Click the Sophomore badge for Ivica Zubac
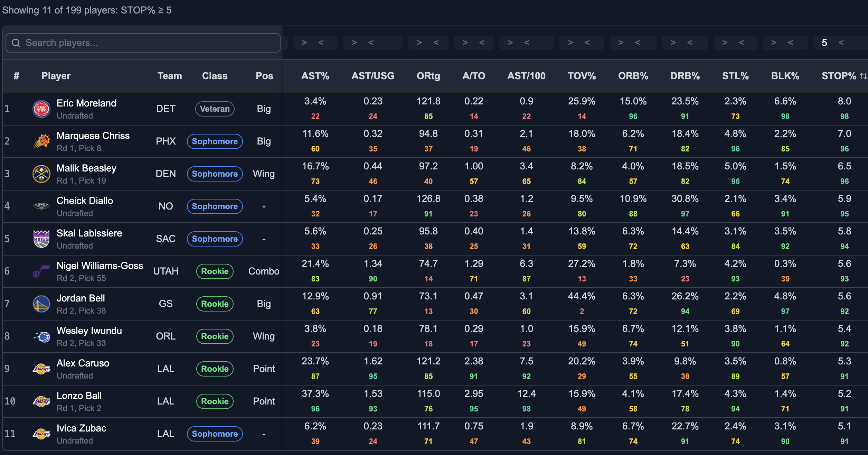Screen dimensions: 868x455 tap(215, 434)
